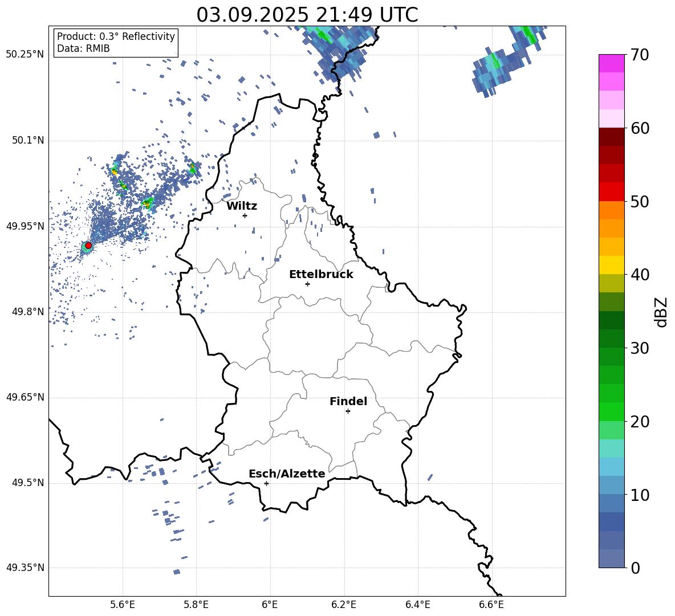Click the timestamp title 03.09.2025 21:49 UTC

pos(307,15)
